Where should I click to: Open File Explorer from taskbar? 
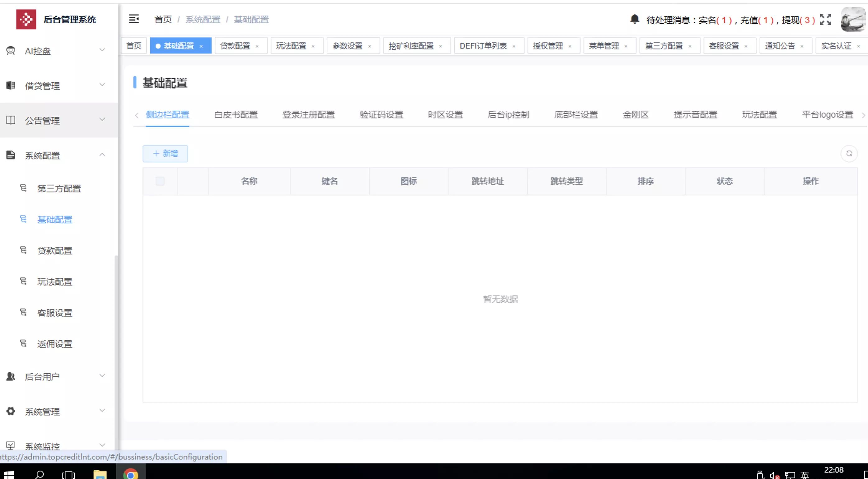100,474
